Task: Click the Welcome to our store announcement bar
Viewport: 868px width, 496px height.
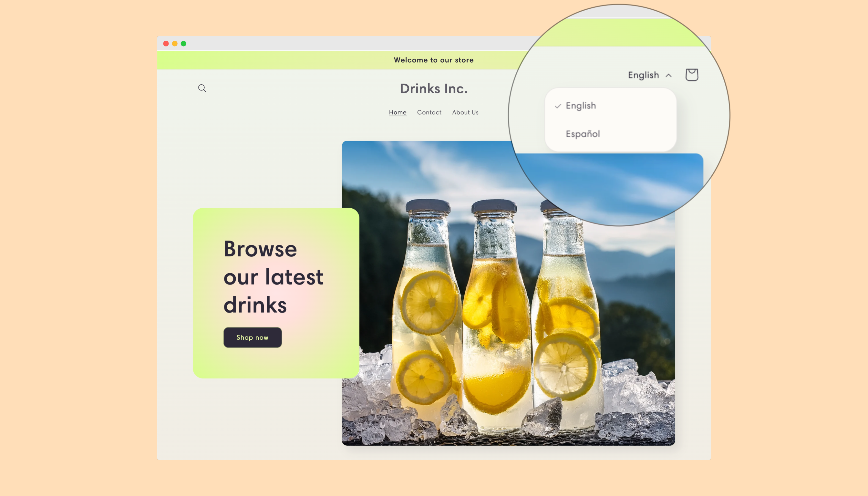Action: pyautogui.click(x=434, y=60)
